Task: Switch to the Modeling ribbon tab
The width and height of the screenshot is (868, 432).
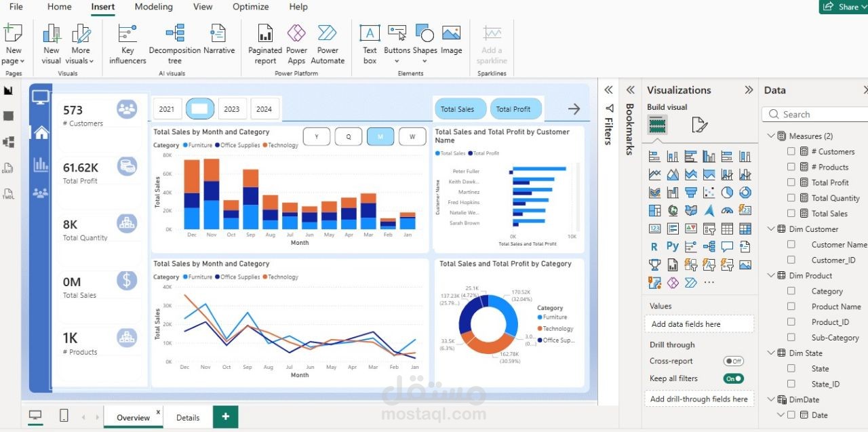Action: 153,7
